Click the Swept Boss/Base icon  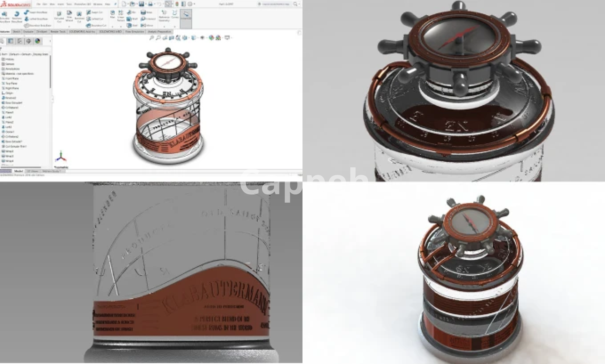(27, 12)
